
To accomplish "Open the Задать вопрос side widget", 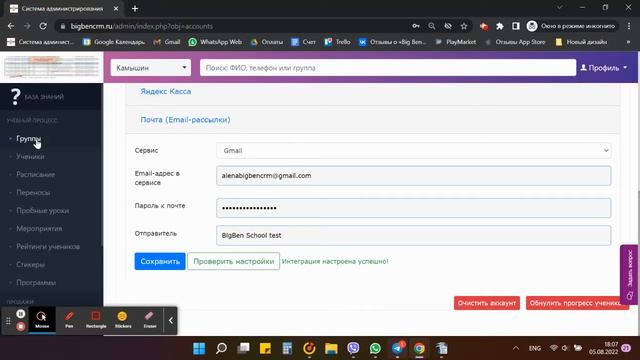I will (x=629, y=274).
